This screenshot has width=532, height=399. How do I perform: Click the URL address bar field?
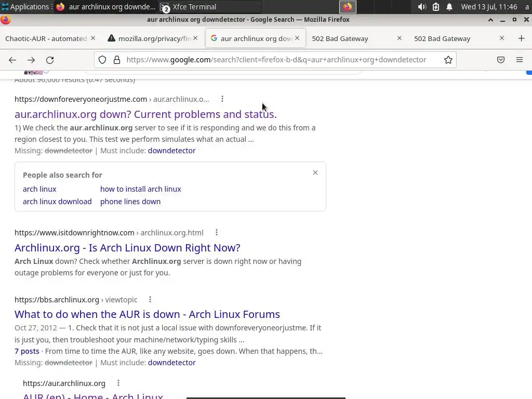point(276,60)
